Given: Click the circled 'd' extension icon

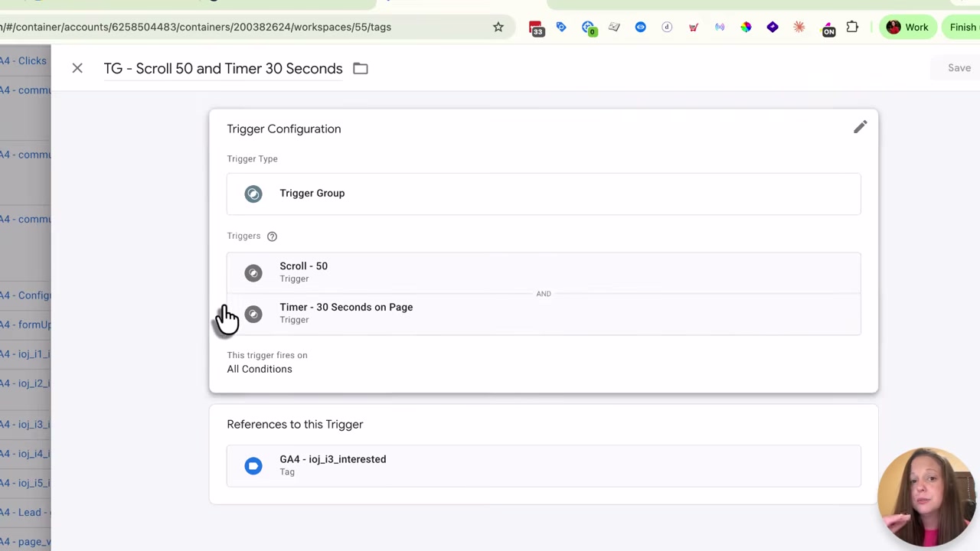Looking at the screenshot, I should [x=667, y=27].
